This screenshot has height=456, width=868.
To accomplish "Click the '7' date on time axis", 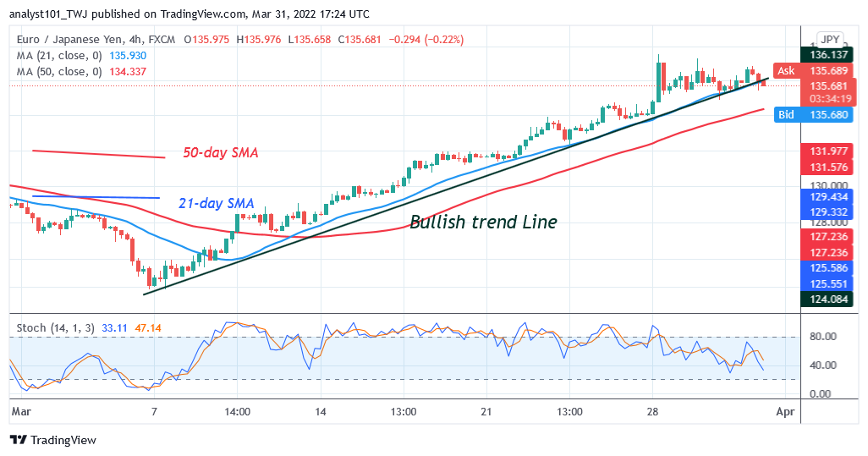I will pyautogui.click(x=154, y=412).
